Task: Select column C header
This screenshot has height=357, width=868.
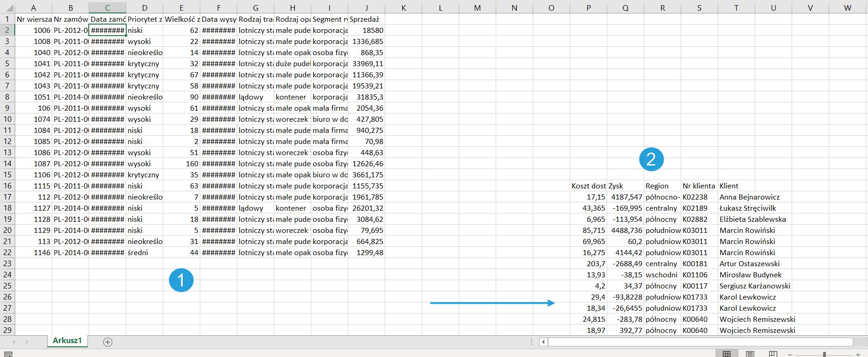Action: tap(107, 8)
